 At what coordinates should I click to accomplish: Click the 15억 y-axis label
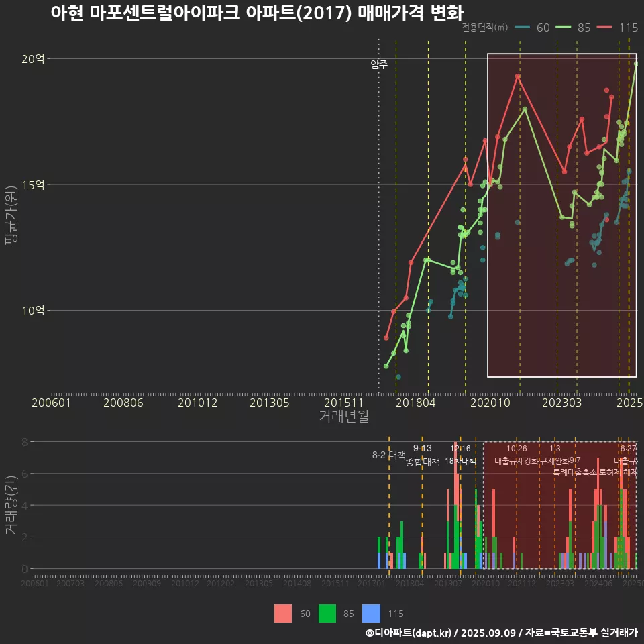click(33, 185)
